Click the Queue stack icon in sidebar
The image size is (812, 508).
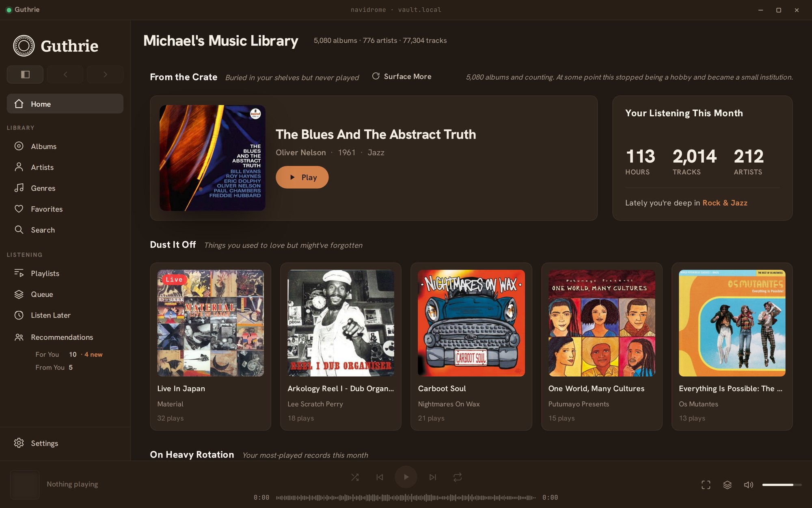(19, 294)
